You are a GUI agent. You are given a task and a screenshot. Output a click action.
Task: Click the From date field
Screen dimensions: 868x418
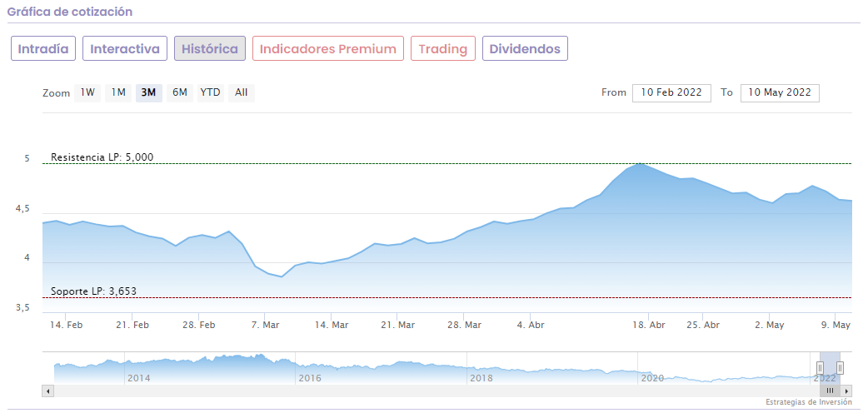tap(671, 92)
